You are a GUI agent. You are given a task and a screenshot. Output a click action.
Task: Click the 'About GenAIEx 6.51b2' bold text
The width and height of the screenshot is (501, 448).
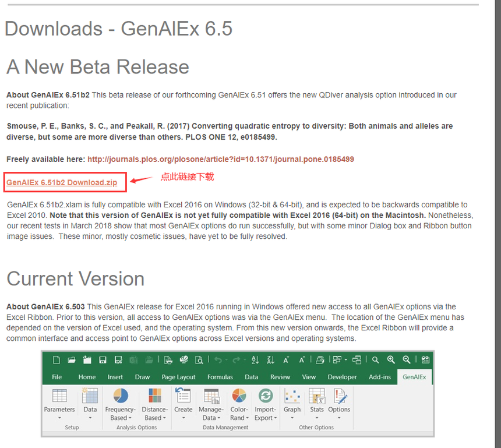[x=48, y=95]
